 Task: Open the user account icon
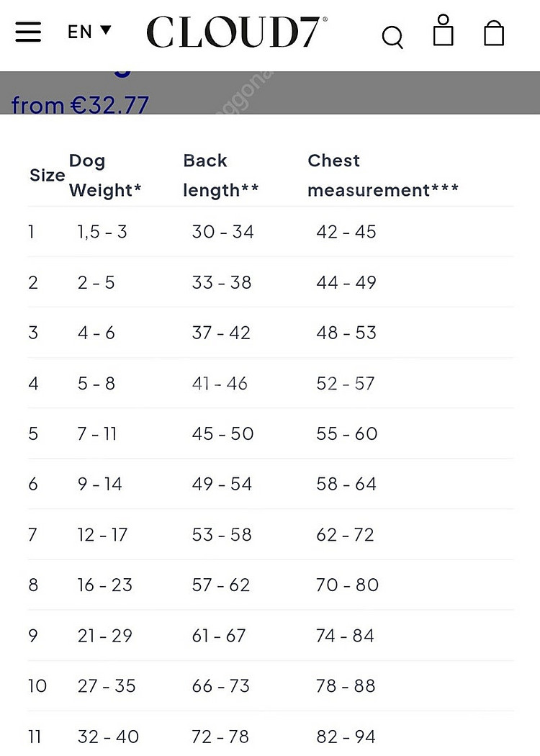coord(443,30)
